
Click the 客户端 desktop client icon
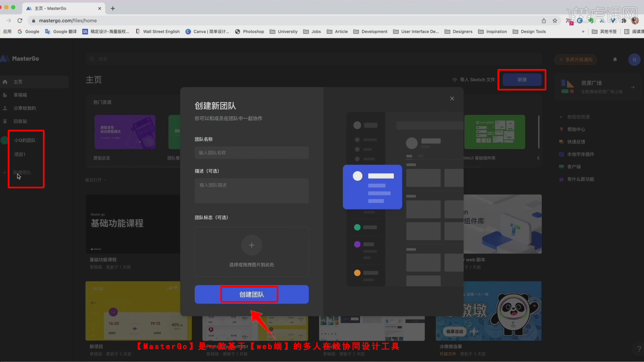(x=561, y=167)
